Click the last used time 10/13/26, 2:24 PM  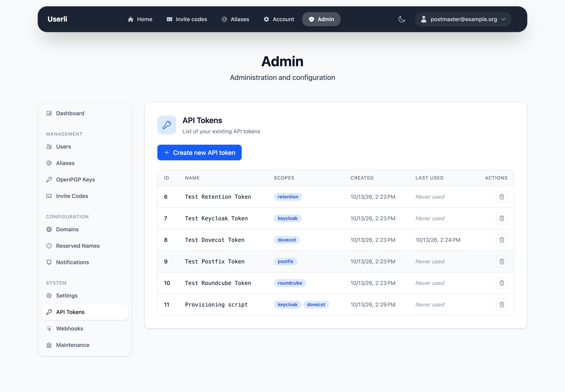coord(438,240)
